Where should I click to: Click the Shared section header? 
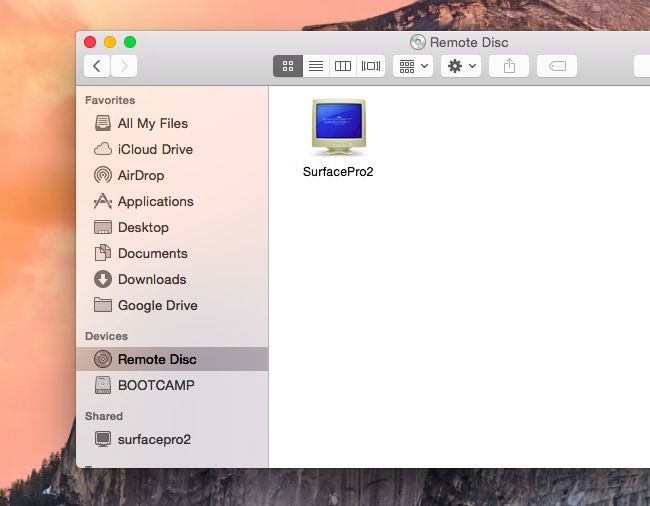(104, 416)
